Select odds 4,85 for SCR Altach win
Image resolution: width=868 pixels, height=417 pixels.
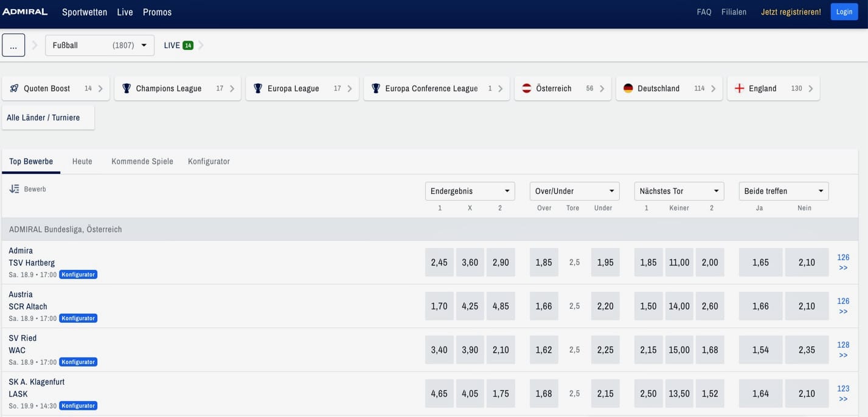(501, 306)
